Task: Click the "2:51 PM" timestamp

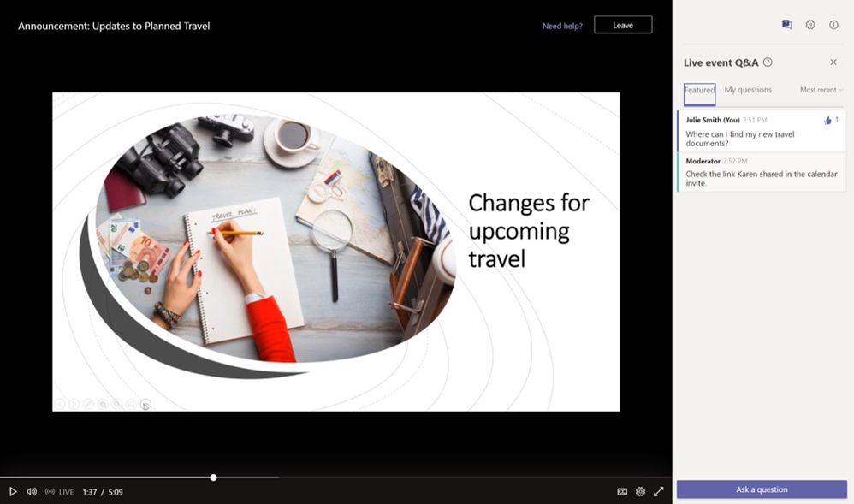Action: (x=755, y=120)
